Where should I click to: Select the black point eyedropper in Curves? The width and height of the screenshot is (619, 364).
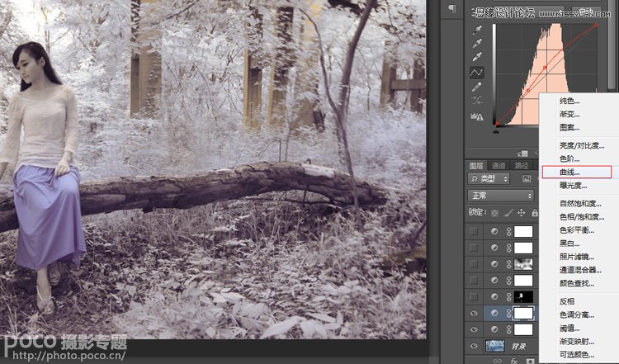[x=477, y=30]
